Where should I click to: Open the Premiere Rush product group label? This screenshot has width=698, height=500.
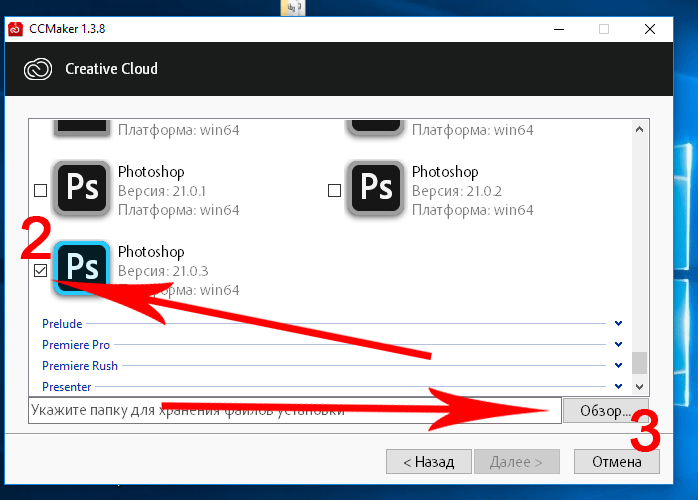80,366
